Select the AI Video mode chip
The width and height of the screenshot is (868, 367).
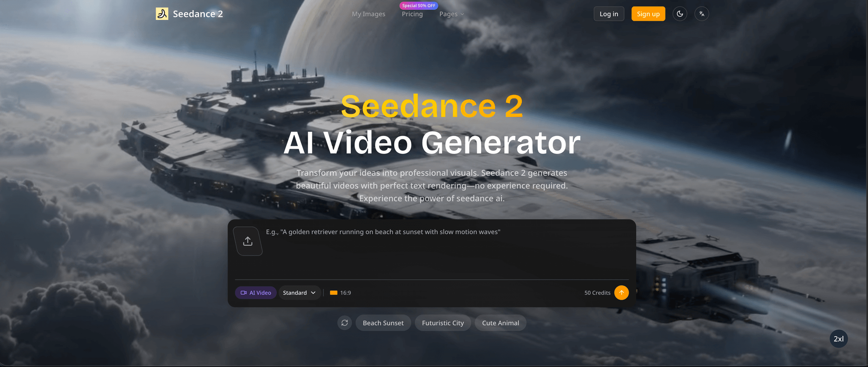click(x=256, y=293)
